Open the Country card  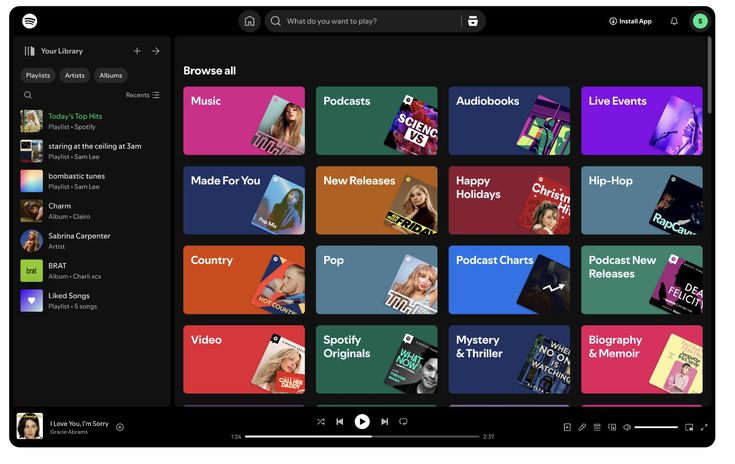(x=244, y=280)
